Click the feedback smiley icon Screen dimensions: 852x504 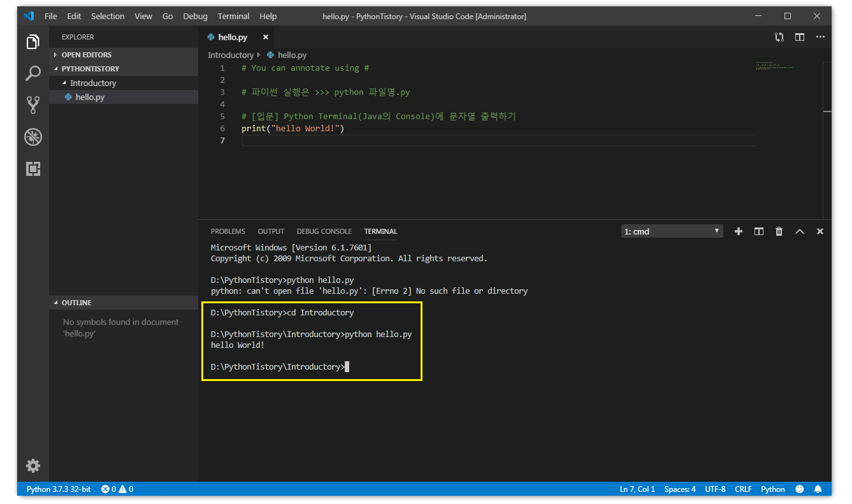tap(800, 489)
